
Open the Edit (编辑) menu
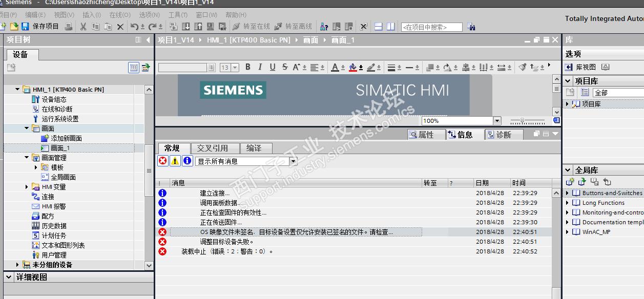35,15
